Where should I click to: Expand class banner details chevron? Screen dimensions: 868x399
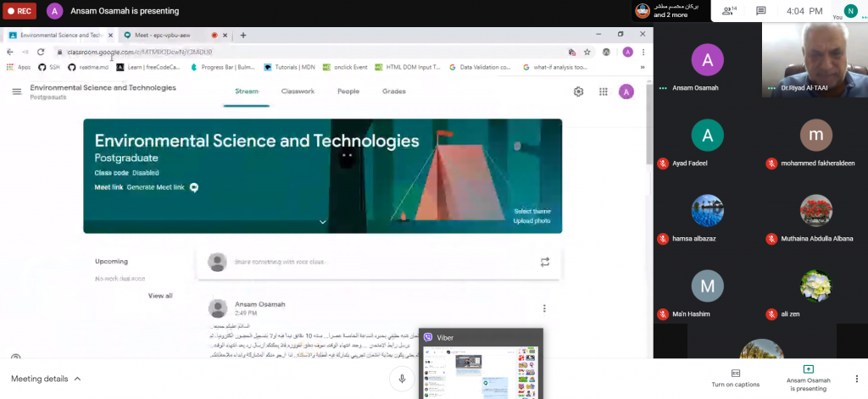322,222
